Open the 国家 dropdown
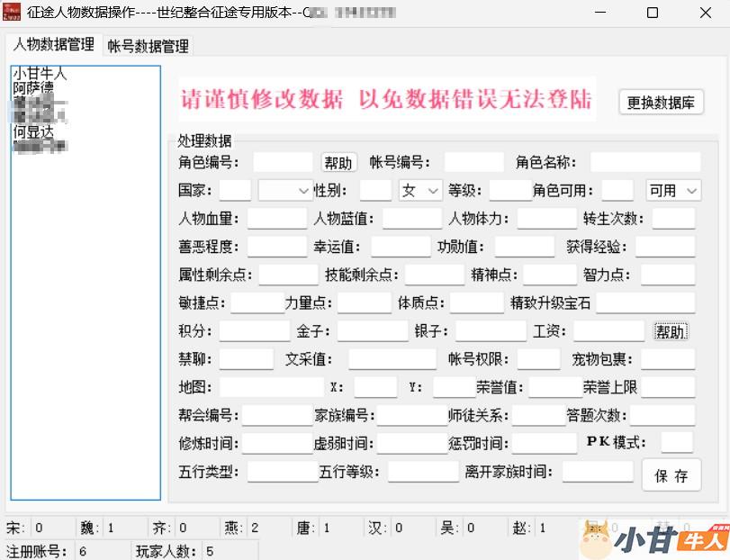 tap(285, 190)
